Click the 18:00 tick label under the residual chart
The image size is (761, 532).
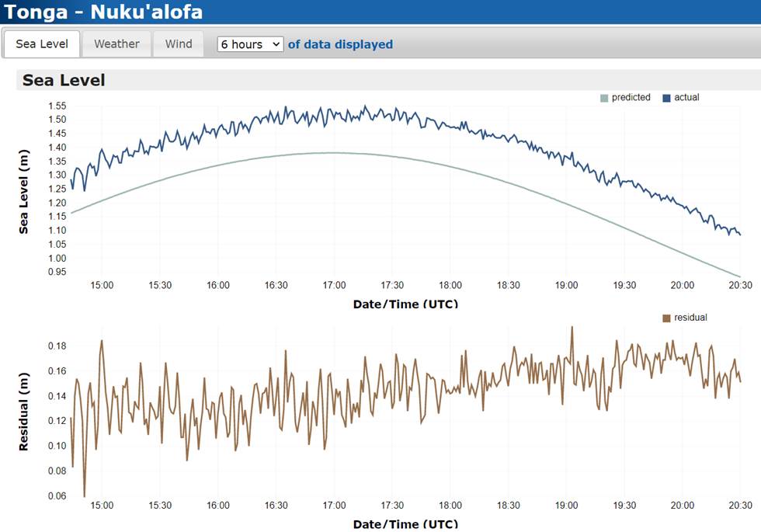tap(450, 505)
